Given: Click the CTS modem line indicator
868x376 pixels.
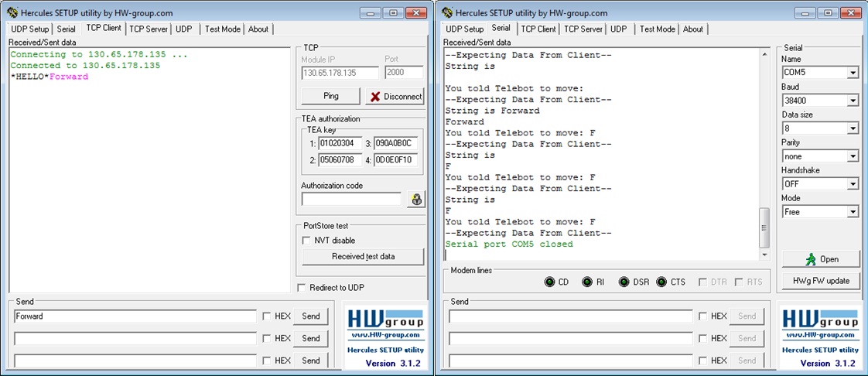Looking at the screenshot, I should pyautogui.click(x=661, y=282).
